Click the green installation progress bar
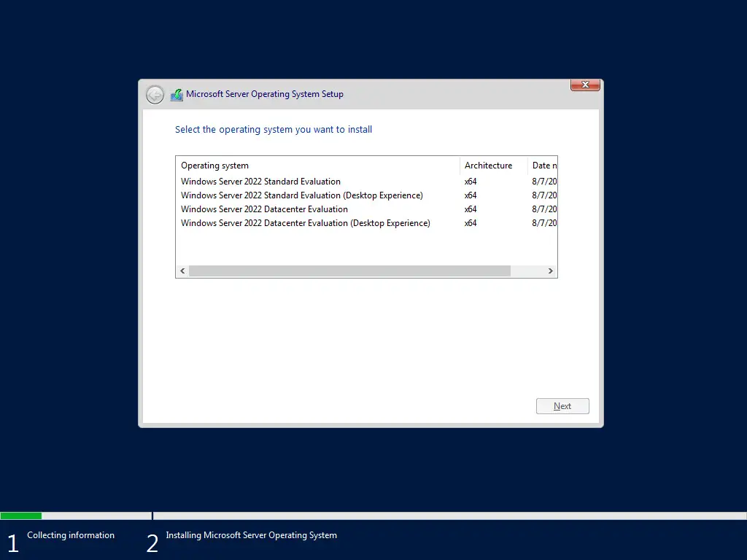This screenshot has height=560, width=747. 21,516
